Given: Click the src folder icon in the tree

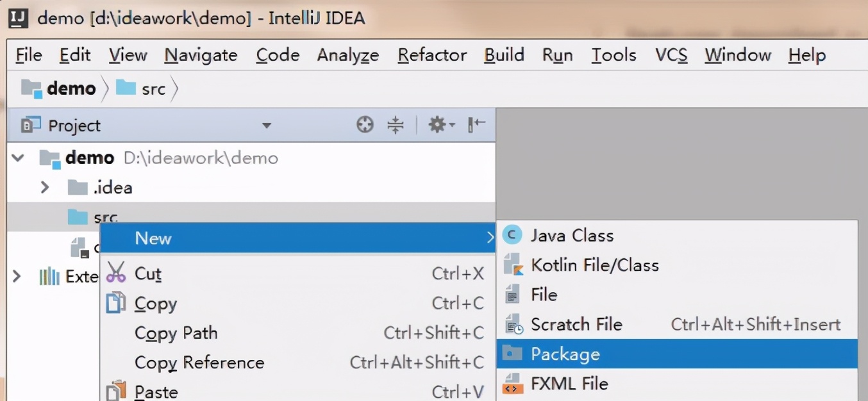Looking at the screenshot, I should (78, 217).
